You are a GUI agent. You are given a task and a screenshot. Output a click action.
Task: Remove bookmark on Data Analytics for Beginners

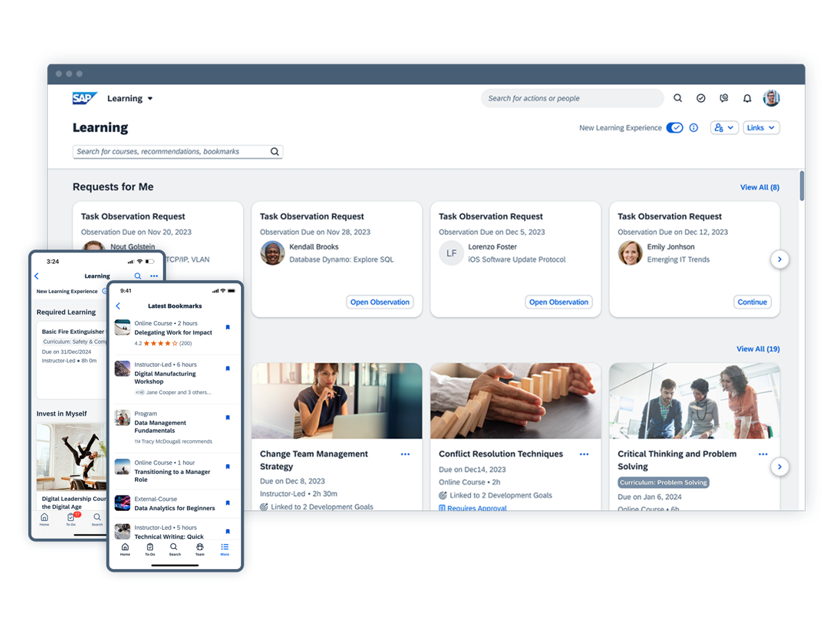[x=227, y=503]
